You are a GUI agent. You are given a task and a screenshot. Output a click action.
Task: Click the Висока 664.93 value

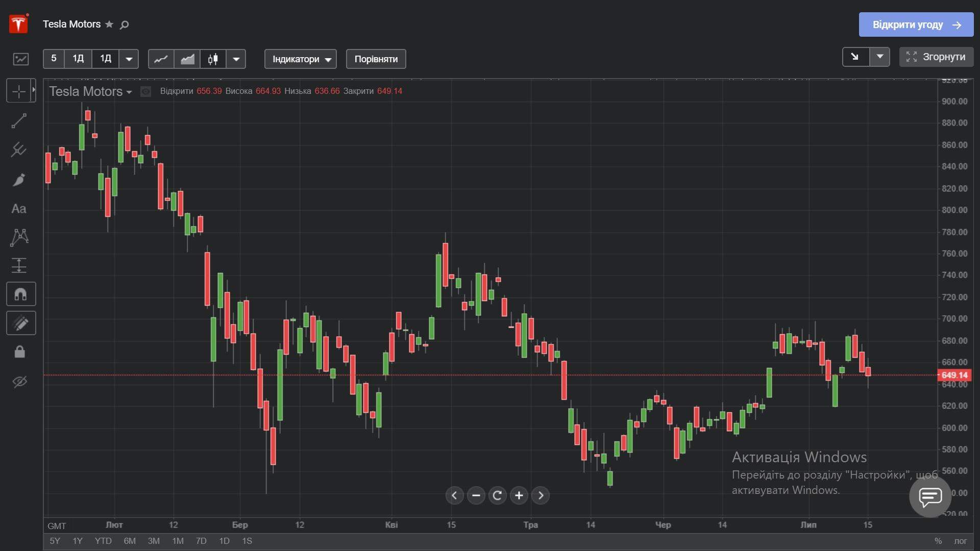[268, 91]
